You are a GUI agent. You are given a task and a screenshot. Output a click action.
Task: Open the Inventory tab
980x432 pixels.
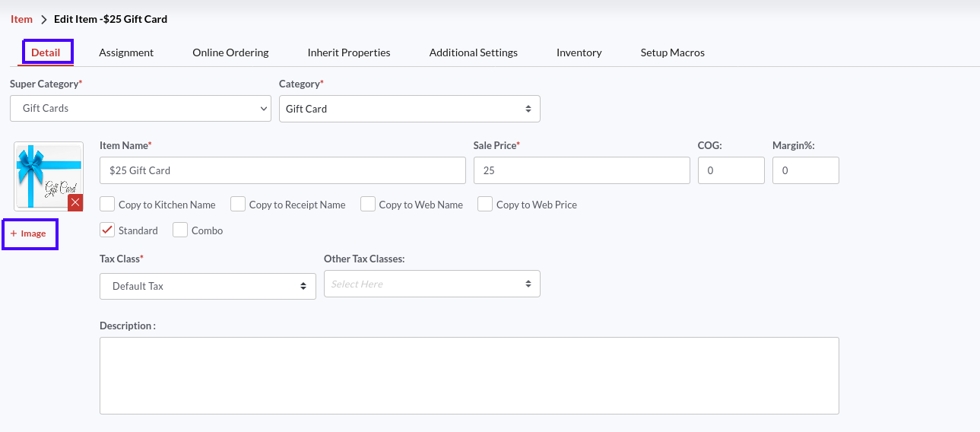click(579, 52)
